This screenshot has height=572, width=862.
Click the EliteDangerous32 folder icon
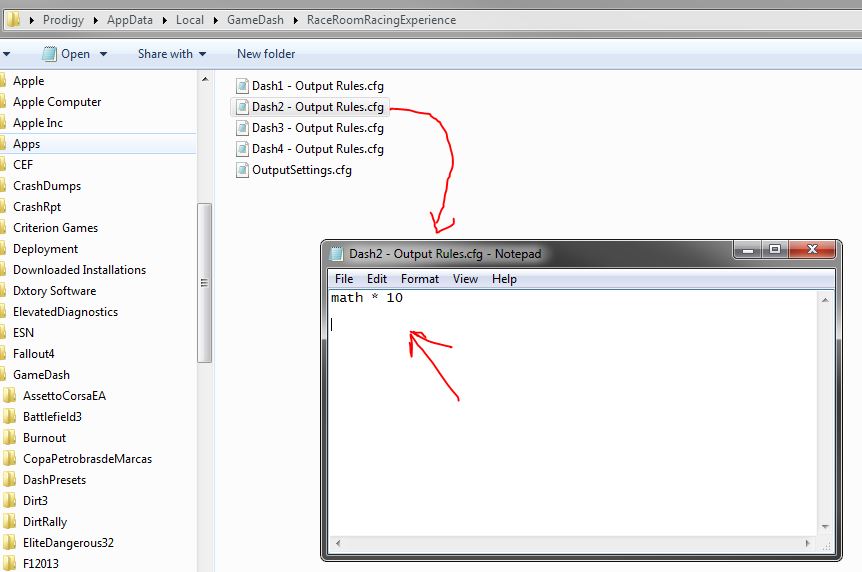pos(9,542)
